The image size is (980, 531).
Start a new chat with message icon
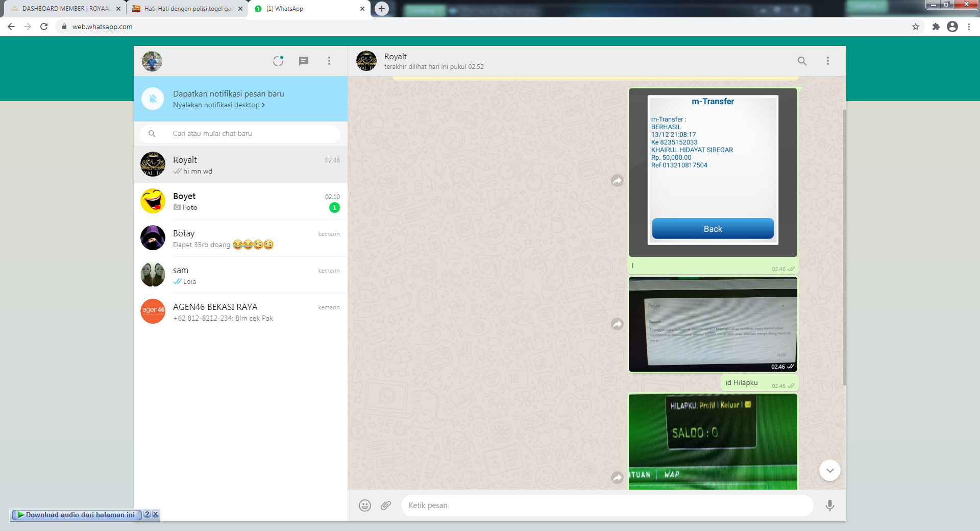click(x=304, y=61)
